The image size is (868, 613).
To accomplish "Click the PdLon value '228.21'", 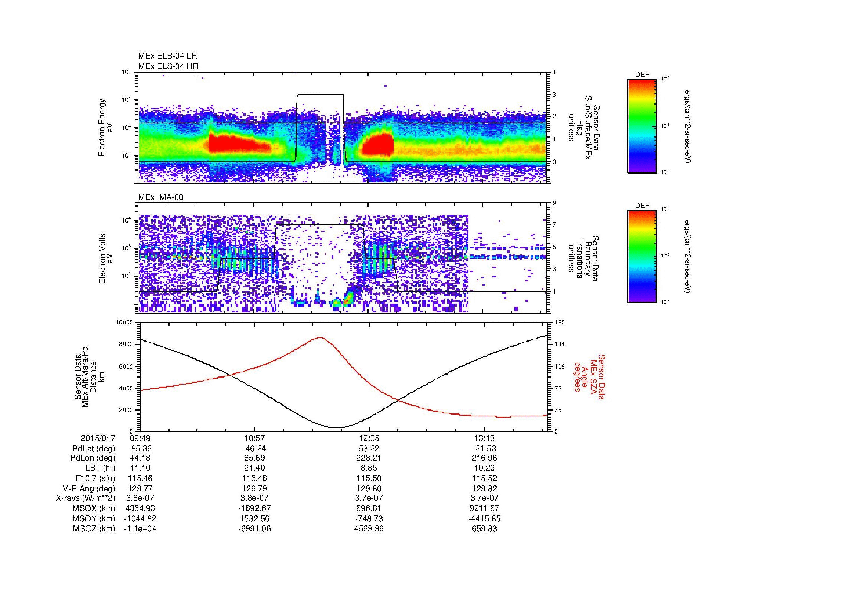I will click(369, 458).
